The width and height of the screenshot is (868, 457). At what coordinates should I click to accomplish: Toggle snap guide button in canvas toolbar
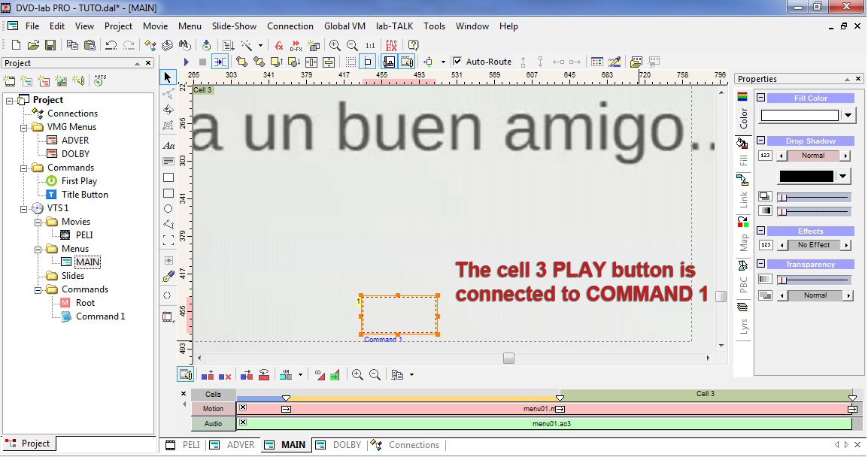tap(368, 62)
